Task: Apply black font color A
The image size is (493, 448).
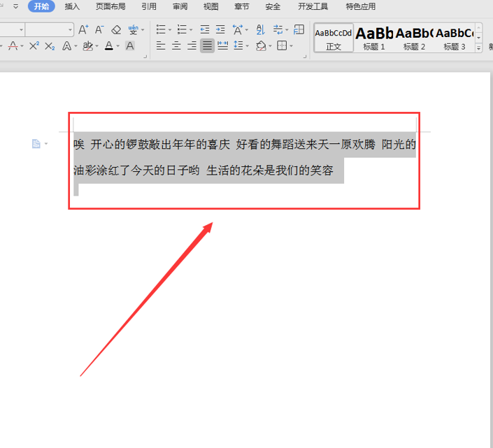Action: (109, 46)
